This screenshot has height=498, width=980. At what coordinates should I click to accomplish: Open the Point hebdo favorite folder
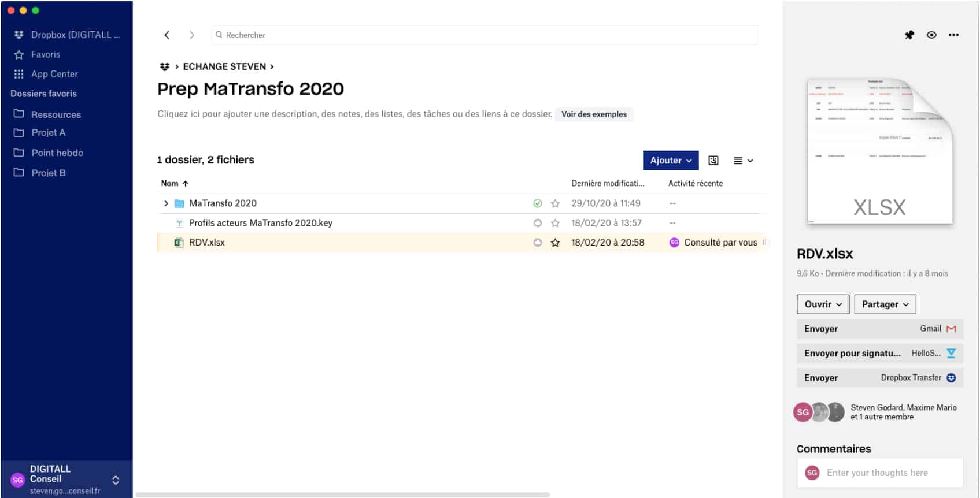(49, 153)
